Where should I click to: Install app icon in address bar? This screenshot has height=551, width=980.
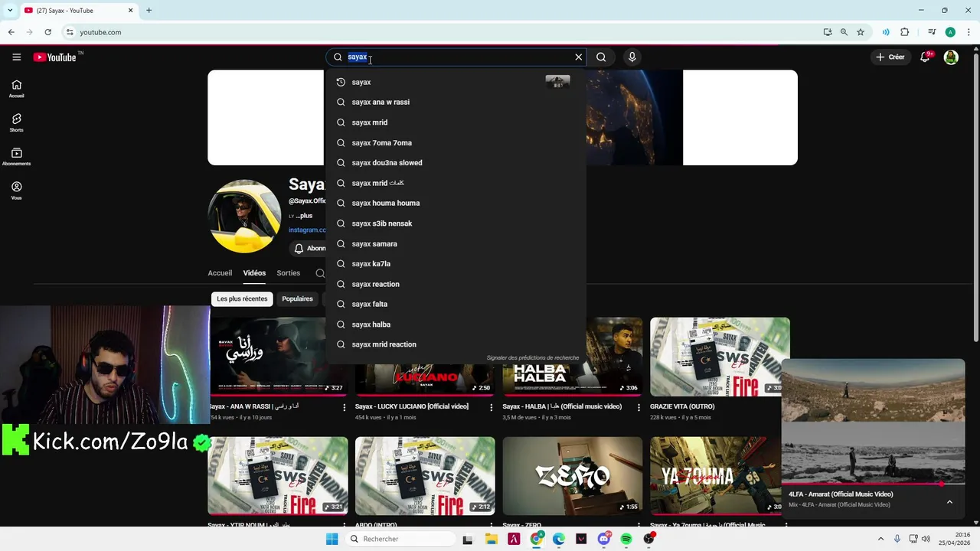point(828,32)
